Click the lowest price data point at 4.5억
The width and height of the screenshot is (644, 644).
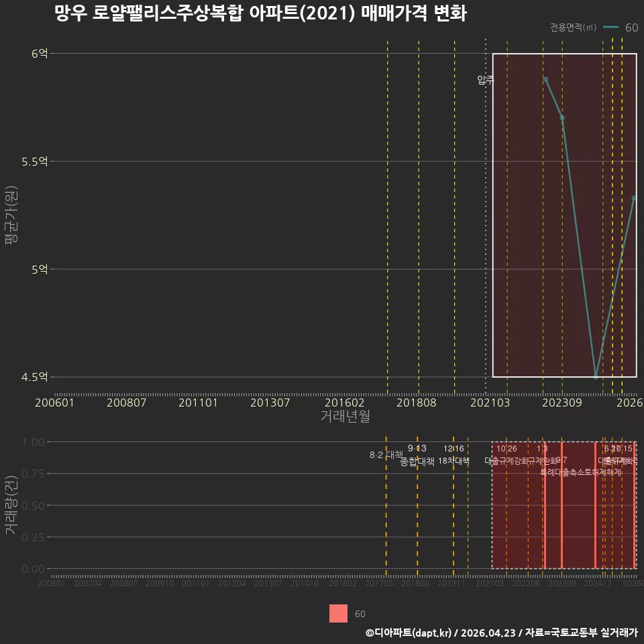596,376
